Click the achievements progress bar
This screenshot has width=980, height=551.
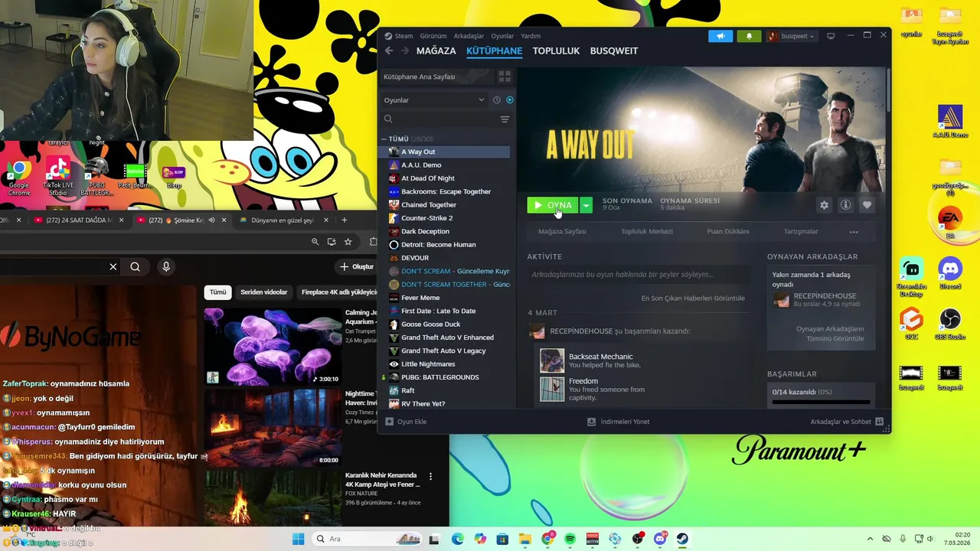pos(821,402)
